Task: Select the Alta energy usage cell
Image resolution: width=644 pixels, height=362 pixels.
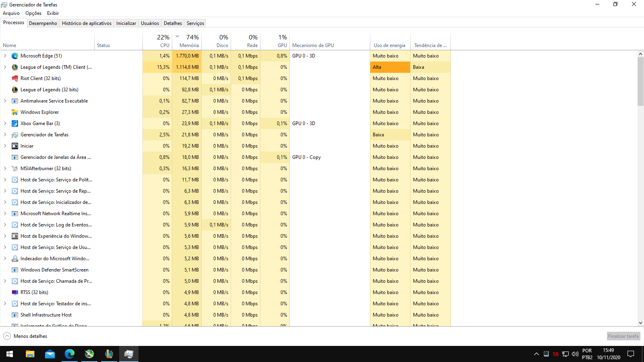Action: (x=390, y=67)
